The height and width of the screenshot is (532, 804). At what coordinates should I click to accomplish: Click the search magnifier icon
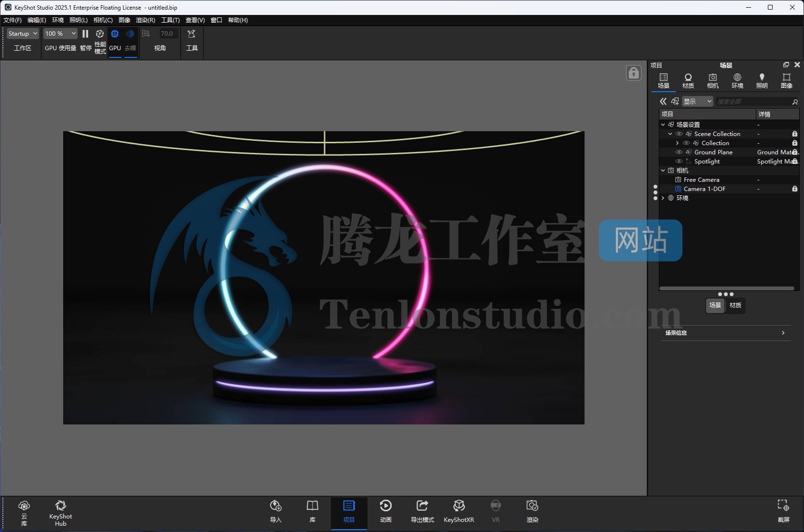(x=795, y=102)
